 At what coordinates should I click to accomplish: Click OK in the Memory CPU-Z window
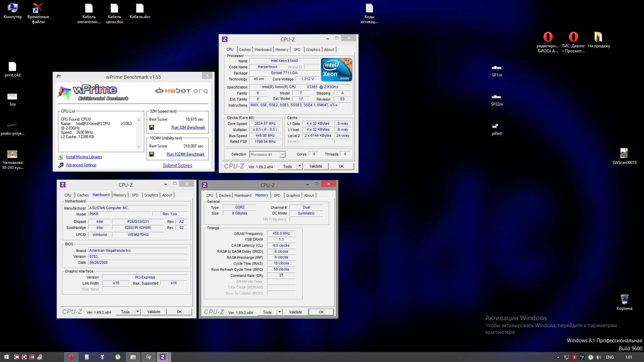(x=321, y=312)
